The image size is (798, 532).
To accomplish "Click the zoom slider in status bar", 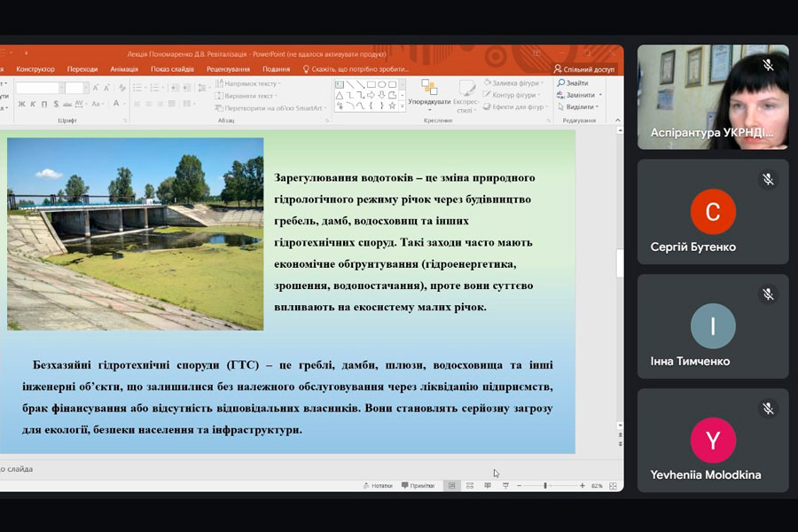I will (545, 486).
